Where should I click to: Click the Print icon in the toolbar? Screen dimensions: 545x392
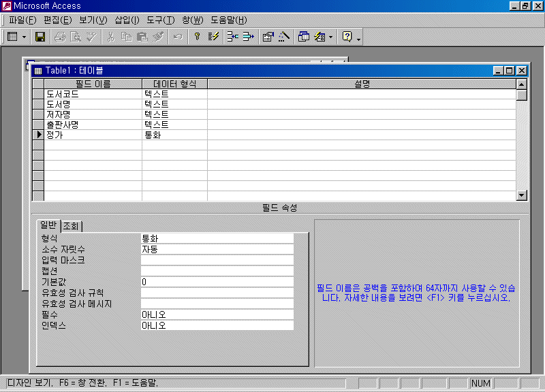click(x=60, y=37)
